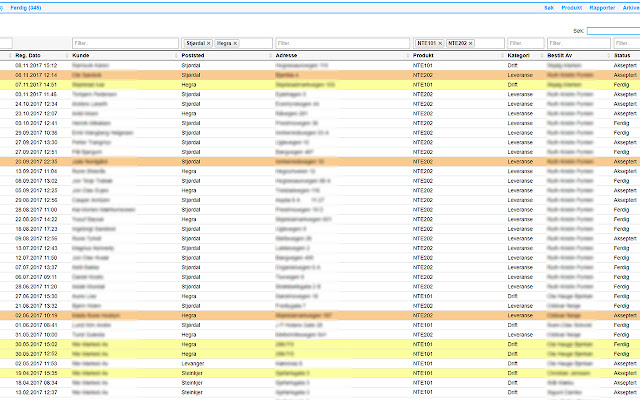Sort by the Poststed column header
Image resolution: width=640 pixels, height=400 pixels.
[194, 55]
